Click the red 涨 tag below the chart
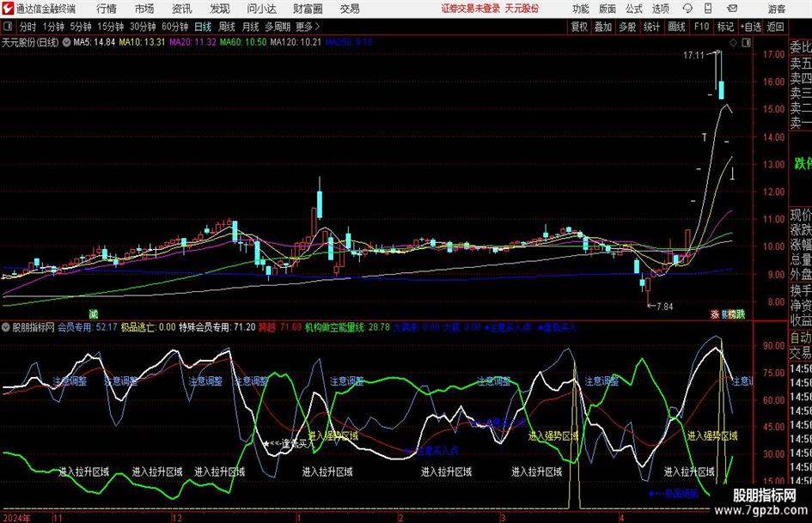Image resolution: width=812 pixels, height=523 pixels. pyautogui.click(x=715, y=314)
